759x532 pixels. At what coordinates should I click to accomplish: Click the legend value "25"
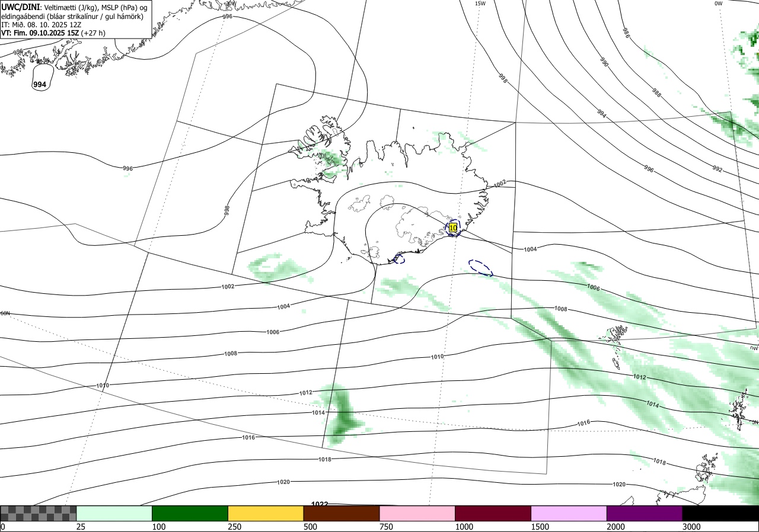81,527
